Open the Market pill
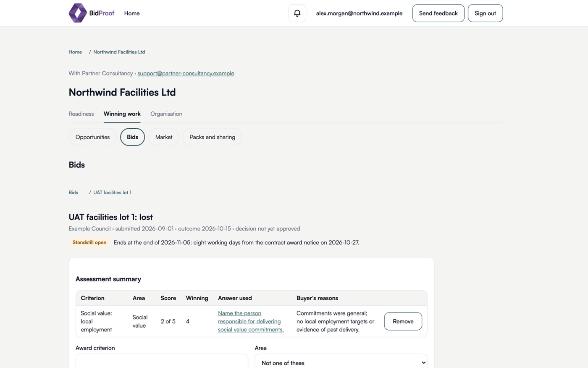 [164, 137]
